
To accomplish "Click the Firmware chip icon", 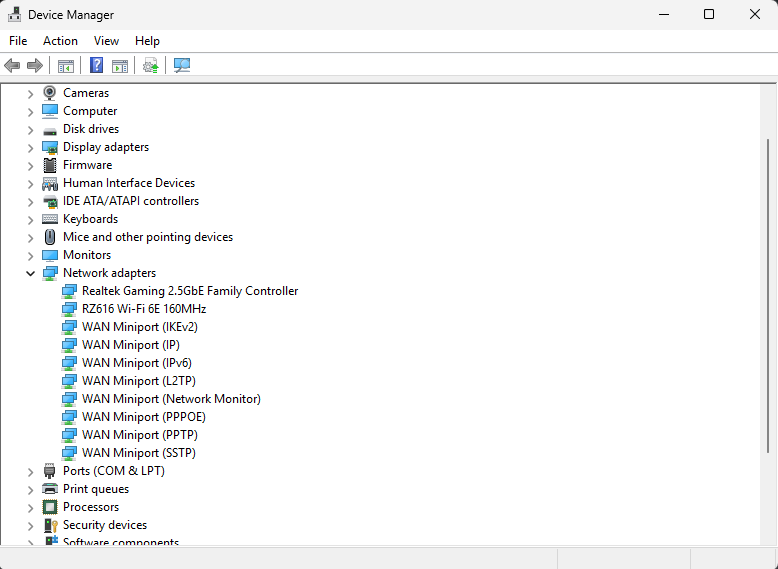I will click(x=50, y=165).
